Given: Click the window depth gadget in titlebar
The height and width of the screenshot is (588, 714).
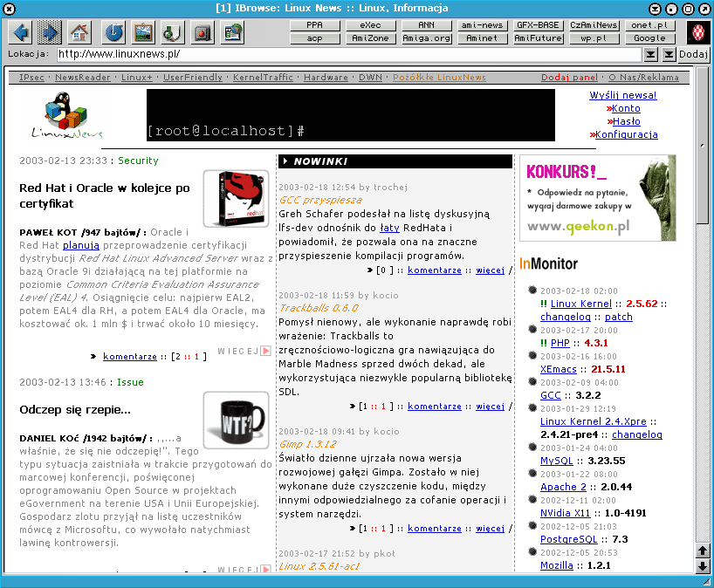Looking at the screenshot, I should (705, 8).
